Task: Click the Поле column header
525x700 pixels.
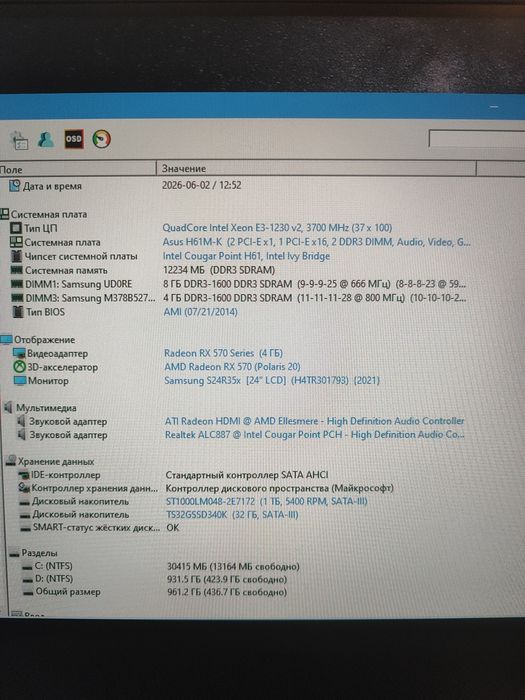Action: 77,169
